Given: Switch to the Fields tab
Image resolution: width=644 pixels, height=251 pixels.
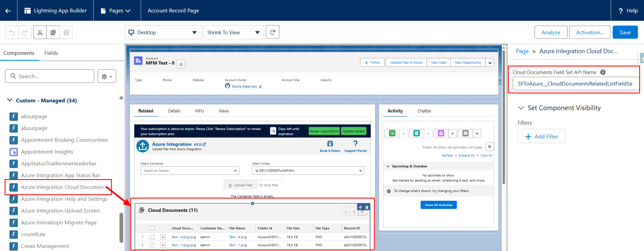Looking at the screenshot, I should click(51, 53).
